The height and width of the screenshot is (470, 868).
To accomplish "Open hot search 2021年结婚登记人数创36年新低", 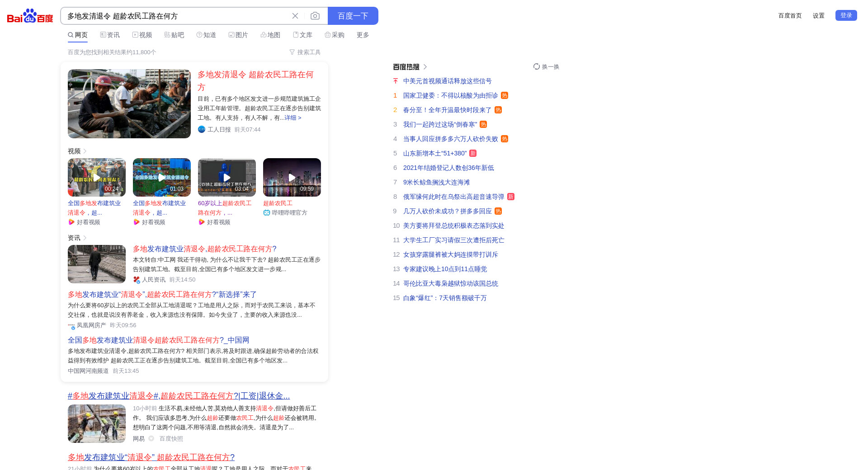I will 448,168.
